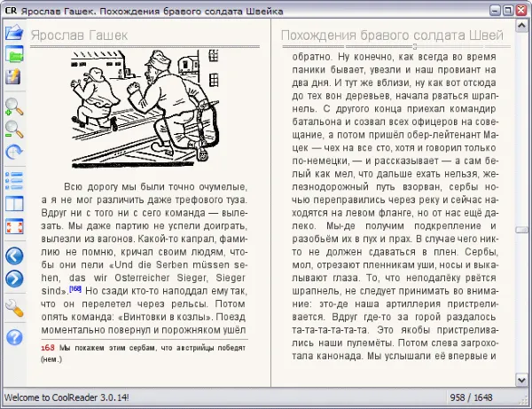Toggle fullscreen mode icon
This screenshot has width=532, height=409.
(x=14, y=226)
